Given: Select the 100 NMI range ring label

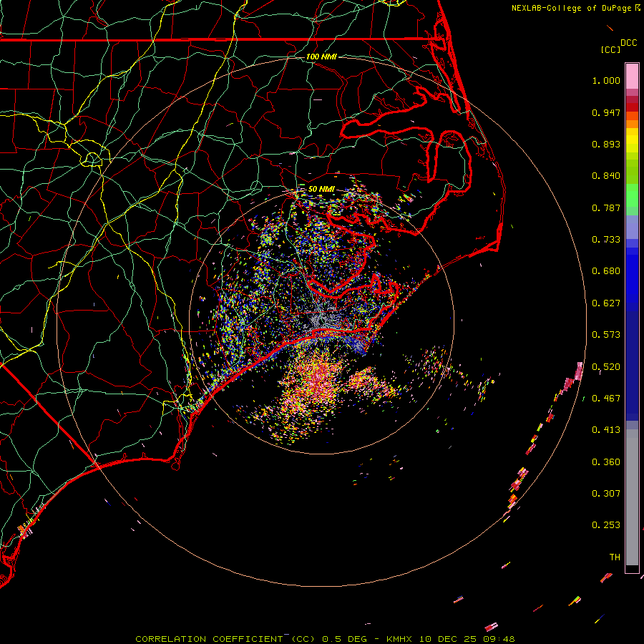Looking at the screenshot, I should pos(321,57).
